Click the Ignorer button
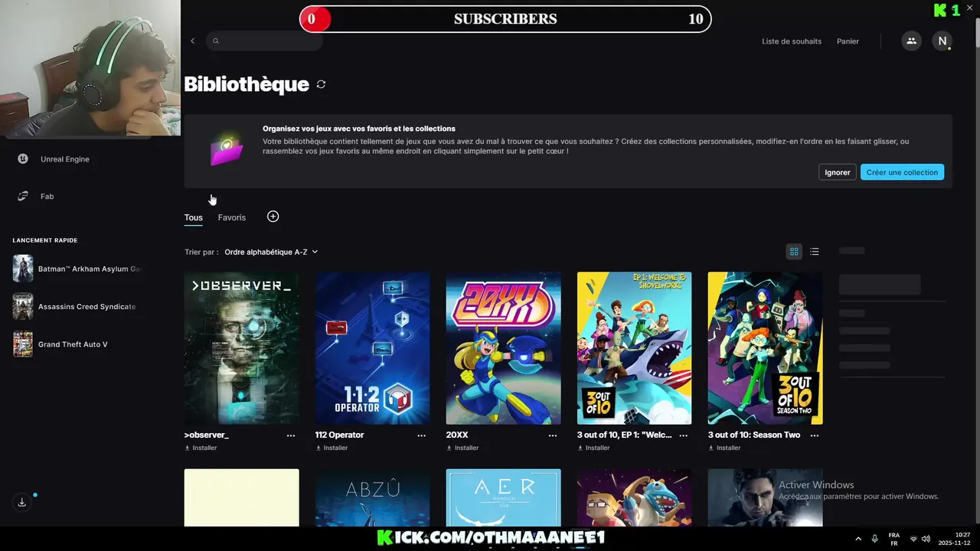The image size is (980, 551). pos(837,172)
